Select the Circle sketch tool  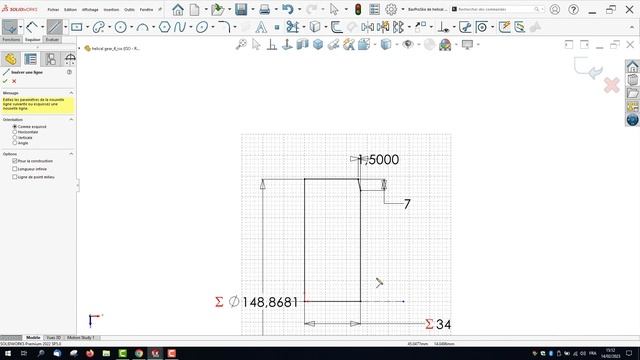pos(120,27)
